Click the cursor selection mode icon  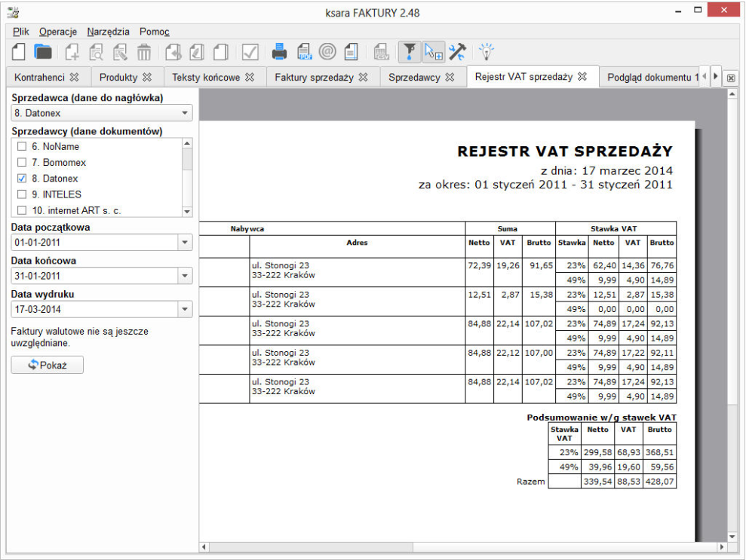433,52
